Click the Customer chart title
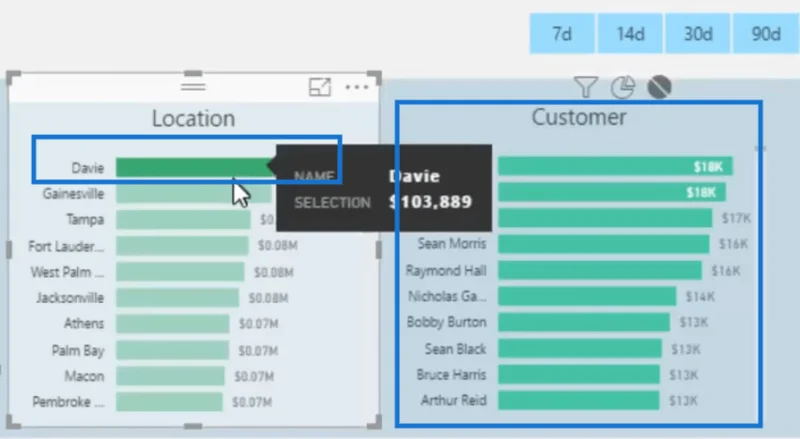This screenshot has height=439, width=800. [x=579, y=117]
